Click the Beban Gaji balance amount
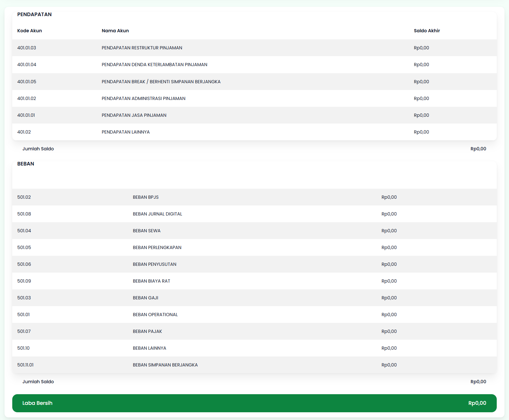 click(389, 298)
